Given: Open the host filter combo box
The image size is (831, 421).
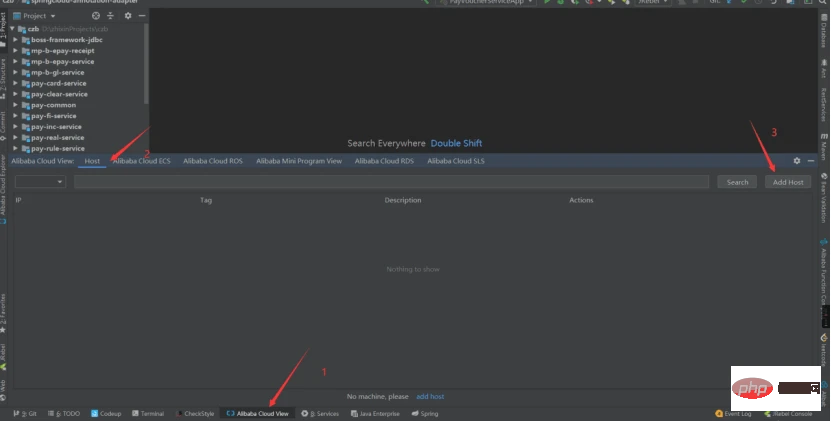Looking at the screenshot, I should click(x=40, y=182).
